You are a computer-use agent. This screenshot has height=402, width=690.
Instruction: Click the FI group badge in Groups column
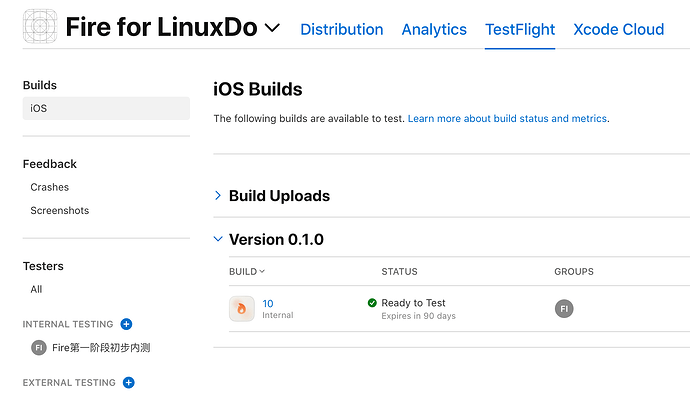pos(564,309)
